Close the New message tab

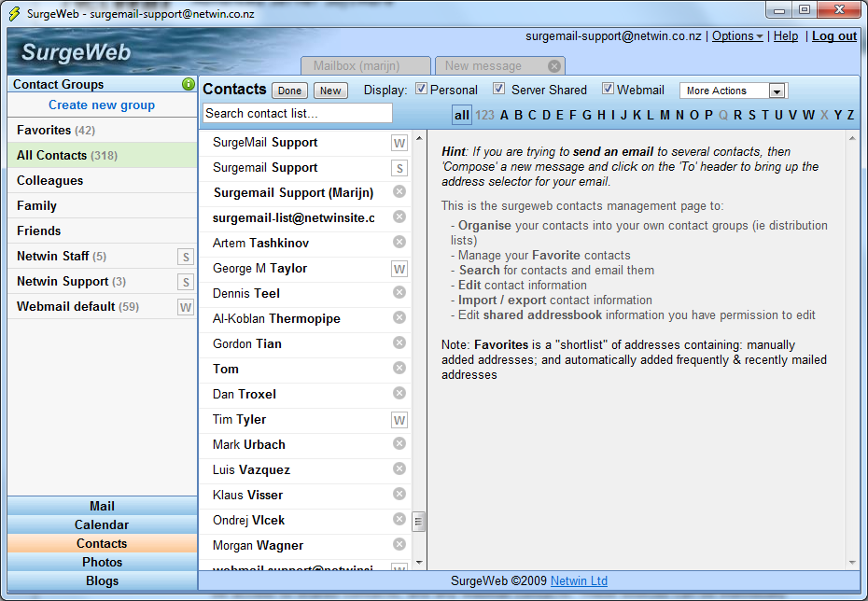[554, 66]
